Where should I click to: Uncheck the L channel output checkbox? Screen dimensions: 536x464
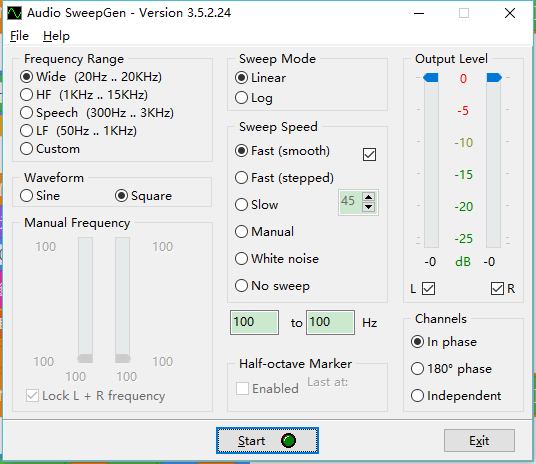pos(428,288)
